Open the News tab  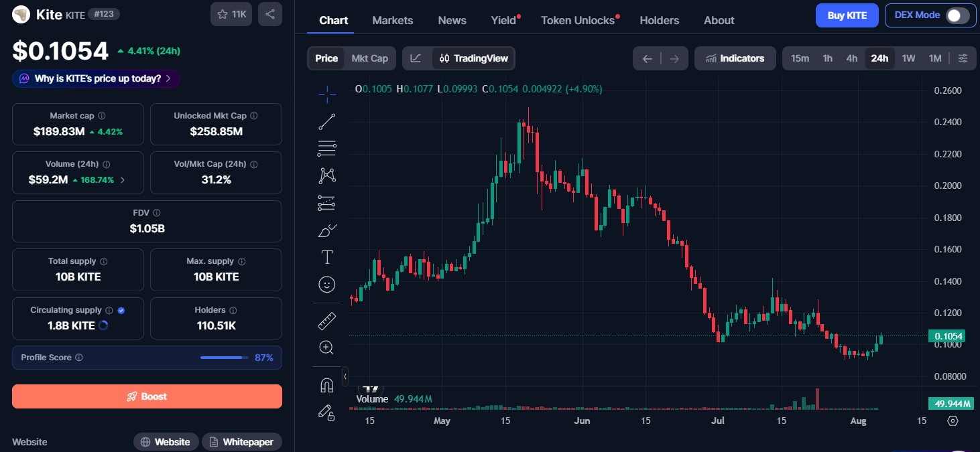coord(452,20)
